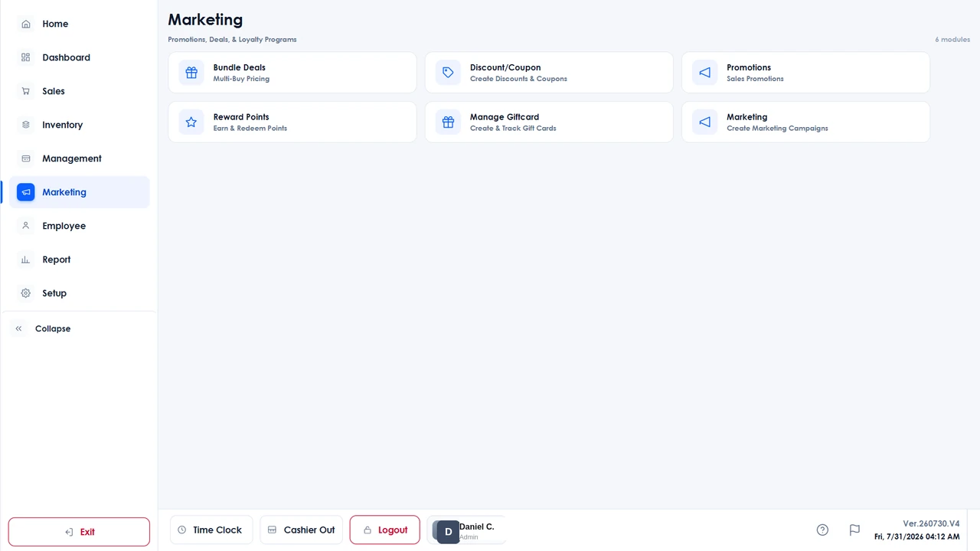Click 'Earn & Redeem Points' text
Image resolution: width=980 pixels, height=551 pixels.
[x=250, y=129]
